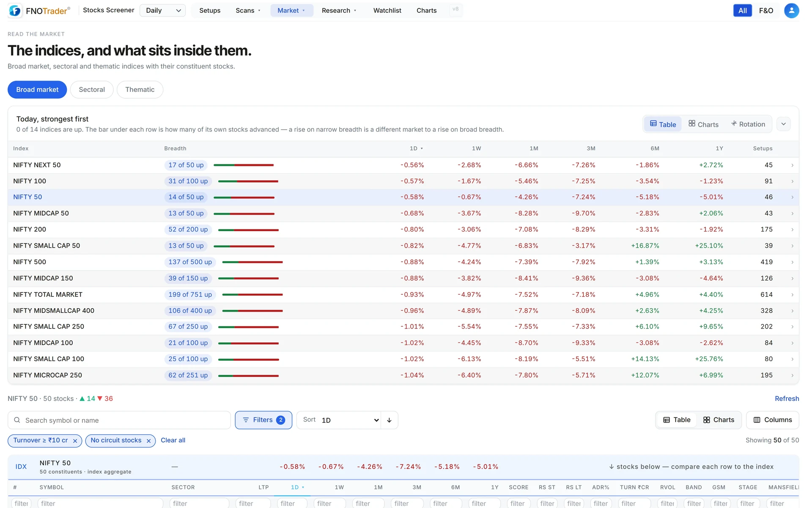Open the NIFTY MICROCAP 250 row chevron

coord(792,375)
